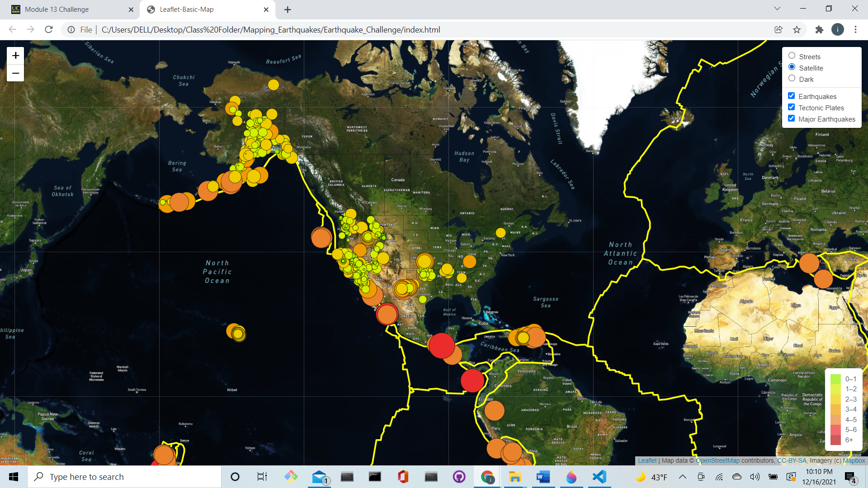
Task: Open GitHub Desktop on taskbar
Action: tap(459, 477)
